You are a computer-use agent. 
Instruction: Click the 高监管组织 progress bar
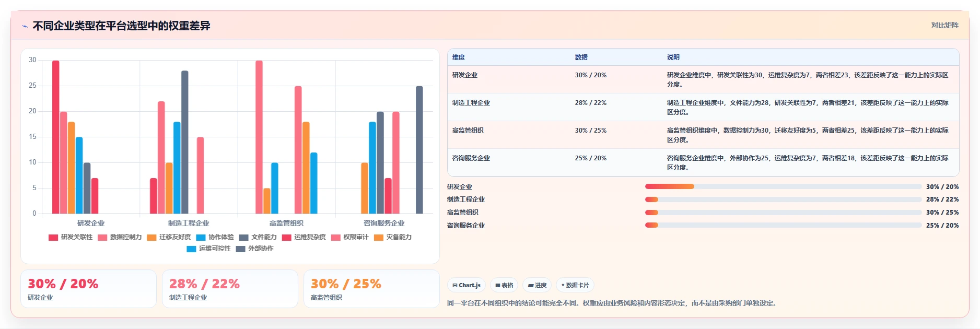click(783, 213)
